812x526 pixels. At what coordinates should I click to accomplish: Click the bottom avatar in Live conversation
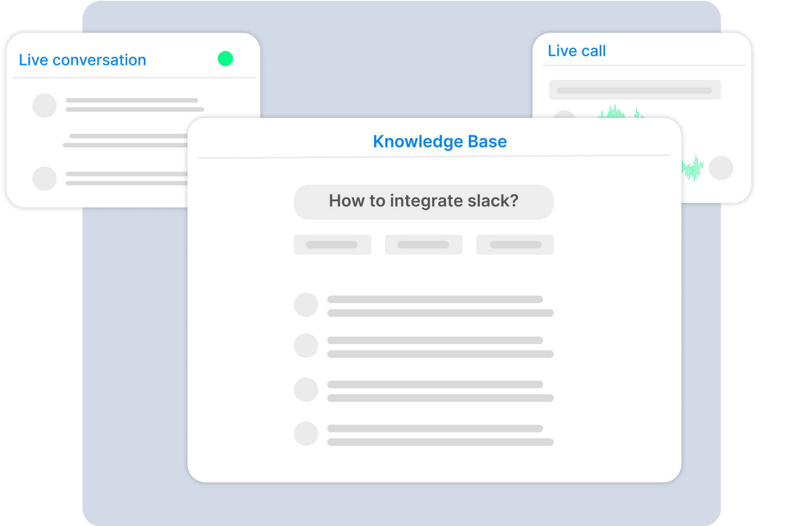(x=45, y=179)
